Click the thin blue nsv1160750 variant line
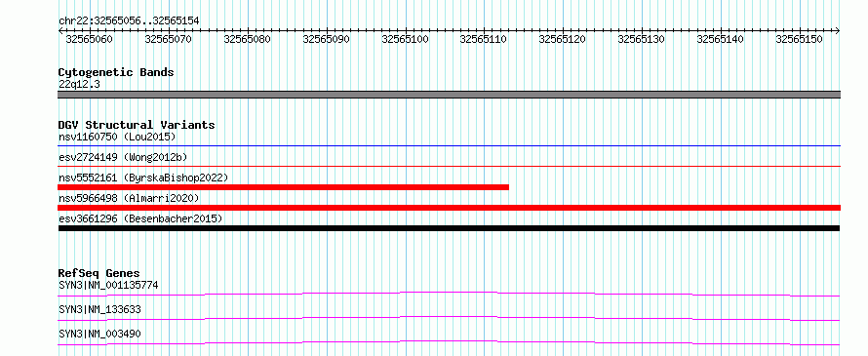This screenshot has width=868, height=356. [449, 146]
